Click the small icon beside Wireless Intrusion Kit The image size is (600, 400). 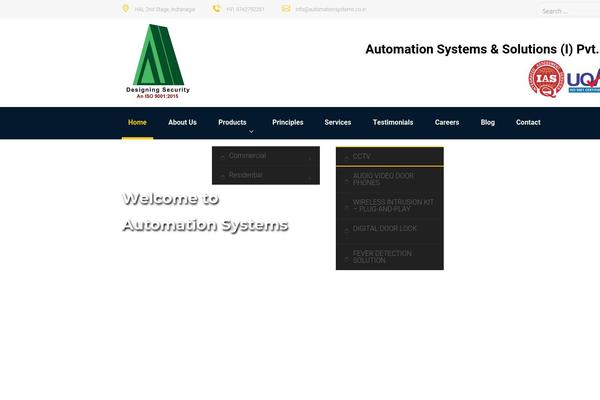[x=346, y=207]
